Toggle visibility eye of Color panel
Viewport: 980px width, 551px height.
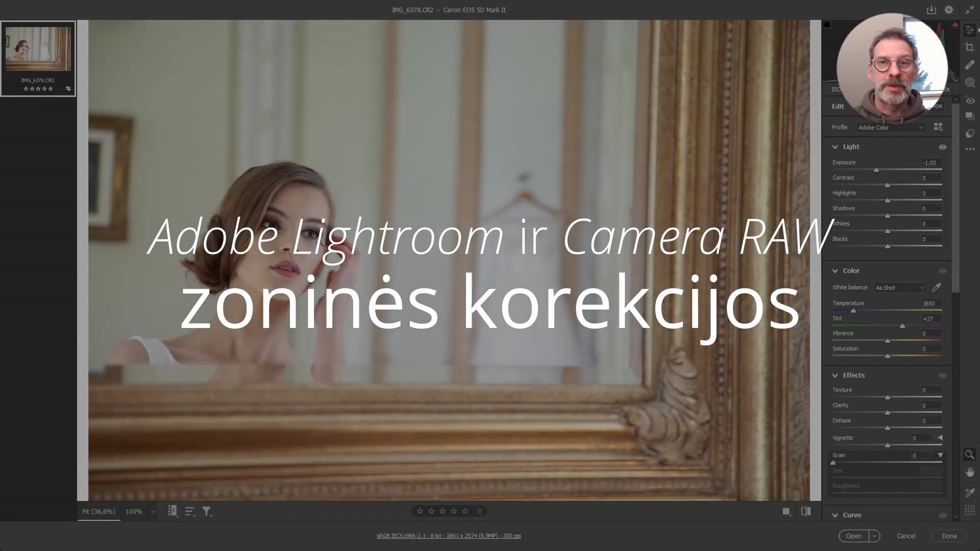click(x=943, y=271)
